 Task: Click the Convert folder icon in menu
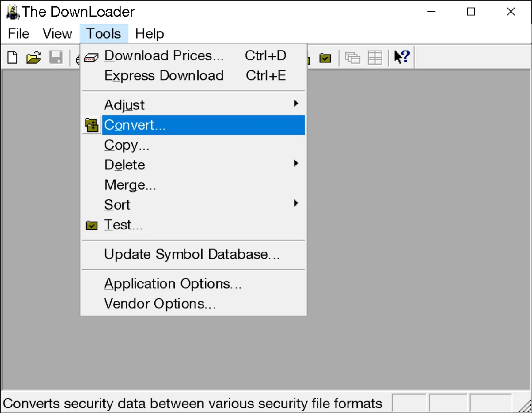click(92, 125)
